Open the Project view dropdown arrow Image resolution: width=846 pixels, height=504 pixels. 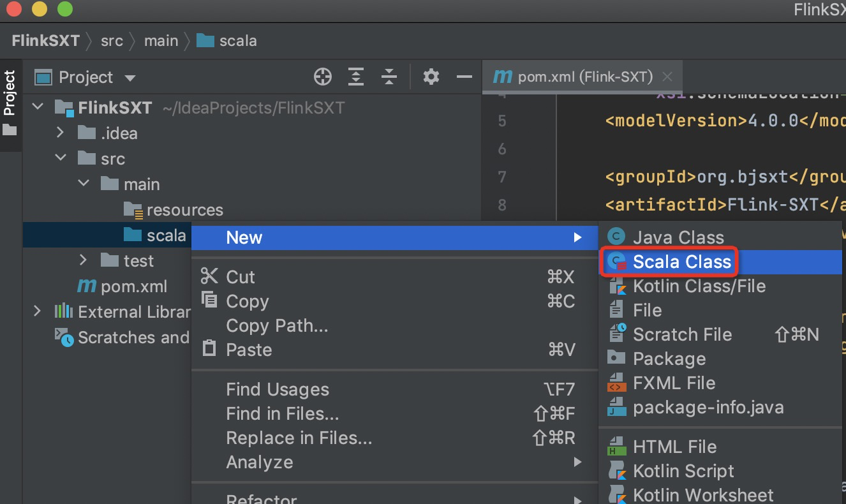130,78
